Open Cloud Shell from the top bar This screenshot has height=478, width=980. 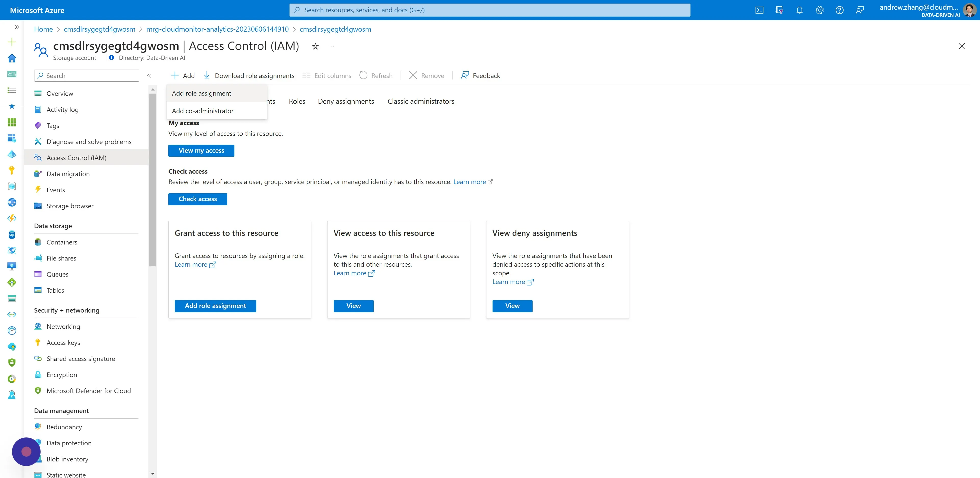coord(759,10)
